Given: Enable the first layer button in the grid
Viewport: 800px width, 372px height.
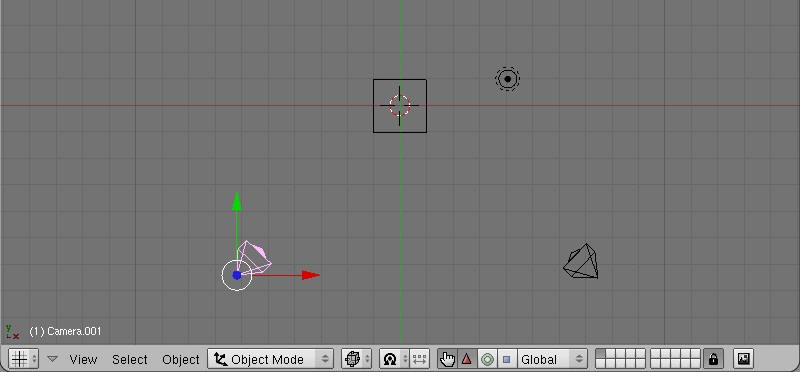Looking at the screenshot, I should [x=601, y=354].
